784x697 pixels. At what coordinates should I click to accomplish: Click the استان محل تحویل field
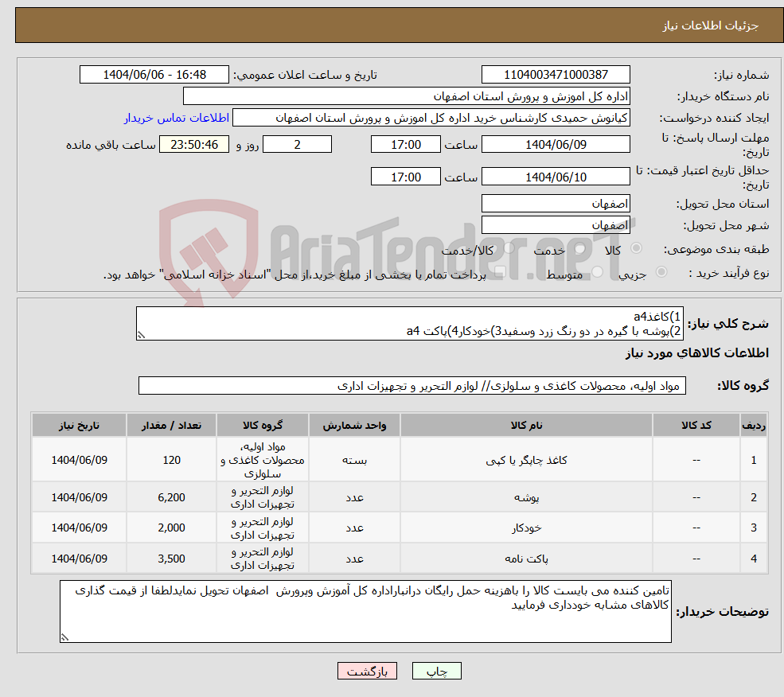tap(556, 204)
